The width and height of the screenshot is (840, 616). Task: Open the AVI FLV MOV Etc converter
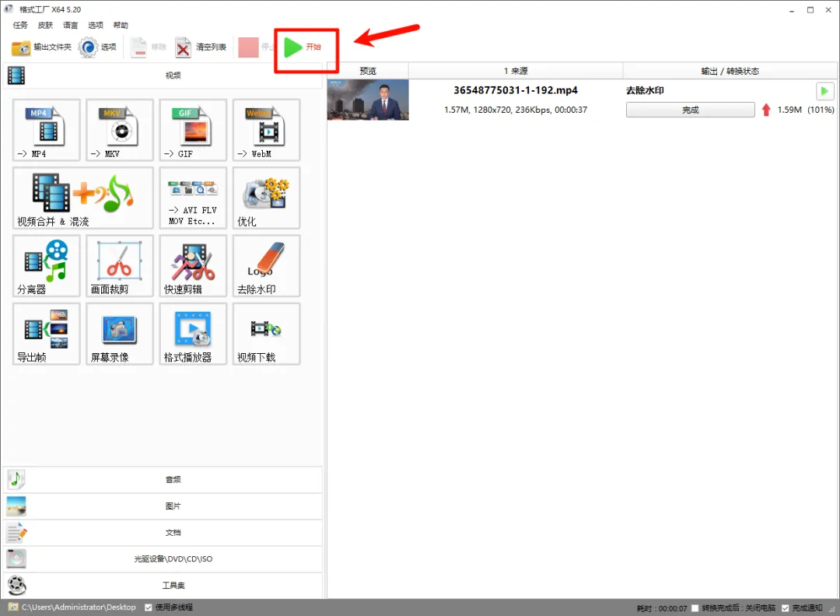click(x=193, y=198)
